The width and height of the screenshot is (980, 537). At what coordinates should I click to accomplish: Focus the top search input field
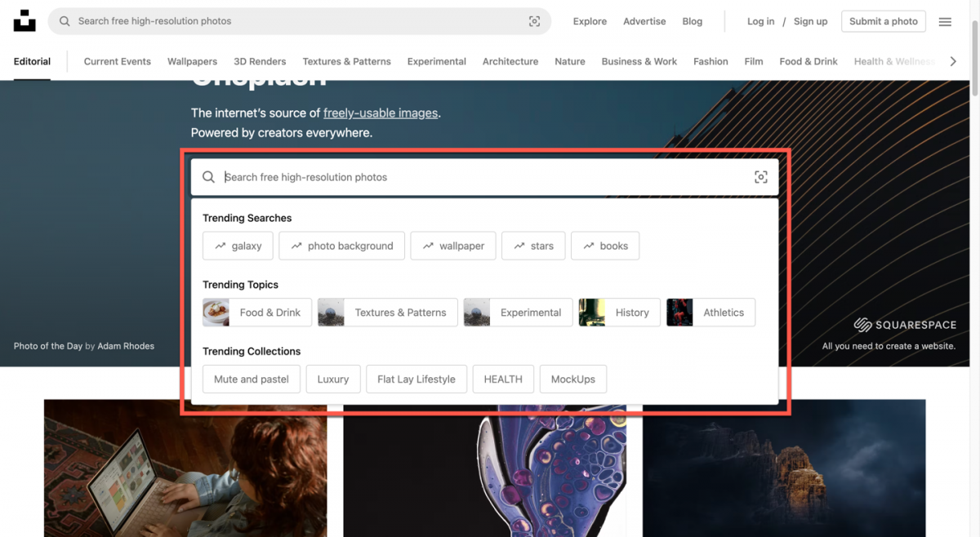tap(300, 21)
